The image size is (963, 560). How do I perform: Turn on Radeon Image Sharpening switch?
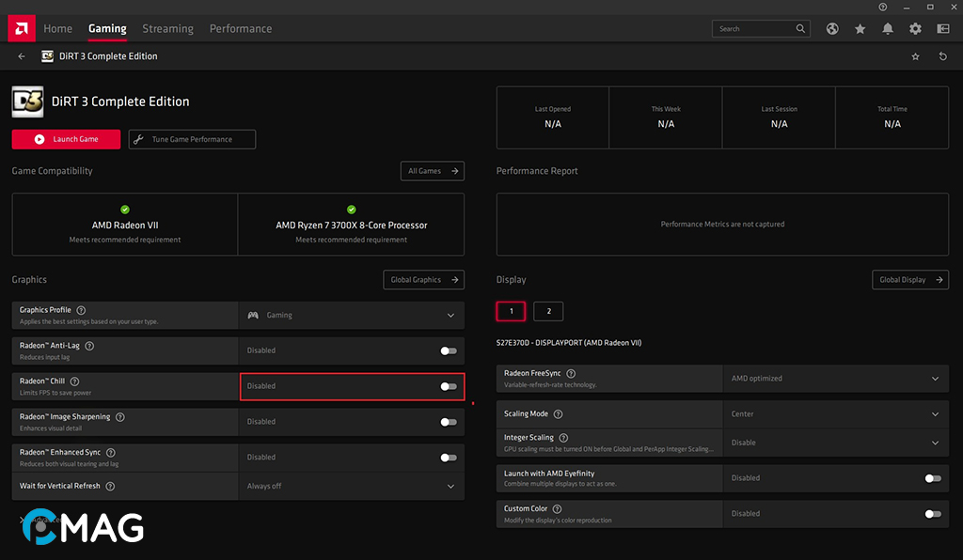(449, 422)
